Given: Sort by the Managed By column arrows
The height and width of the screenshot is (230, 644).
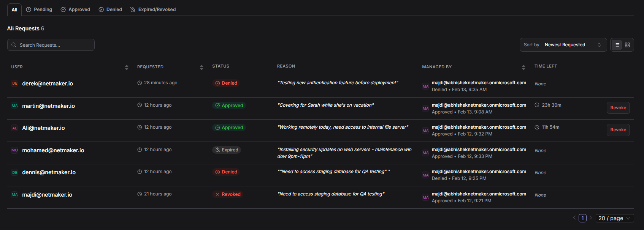Looking at the screenshot, I should pos(523,67).
